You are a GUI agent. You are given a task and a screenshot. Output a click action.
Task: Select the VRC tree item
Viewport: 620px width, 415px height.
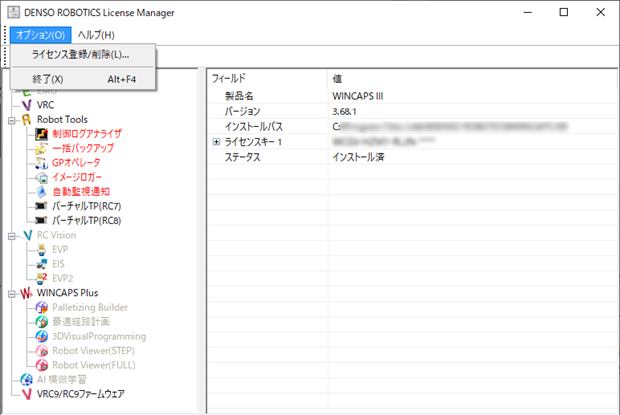[45, 105]
